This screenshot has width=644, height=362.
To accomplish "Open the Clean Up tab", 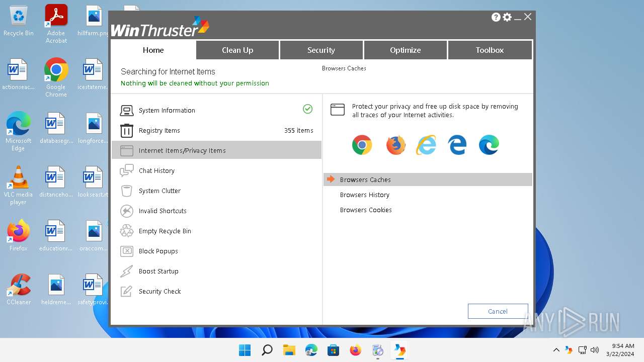I will [x=237, y=50].
